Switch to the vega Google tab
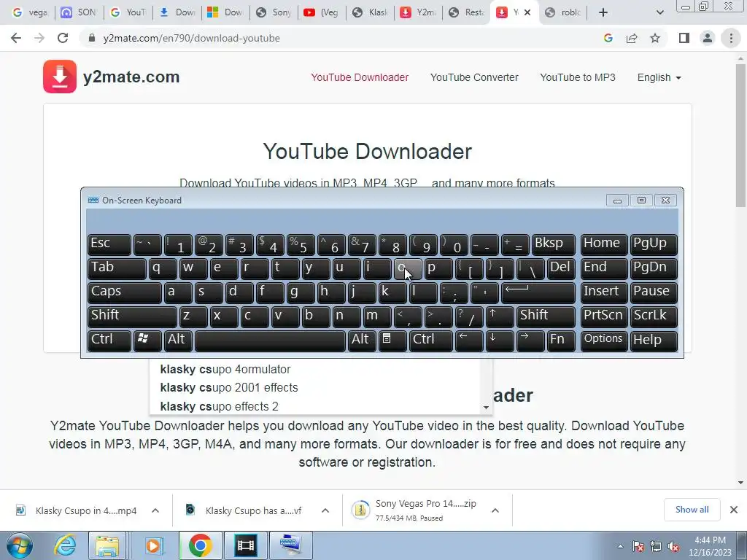Image resolution: width=747 pixels, height=560 pixels. pos(31,12)
